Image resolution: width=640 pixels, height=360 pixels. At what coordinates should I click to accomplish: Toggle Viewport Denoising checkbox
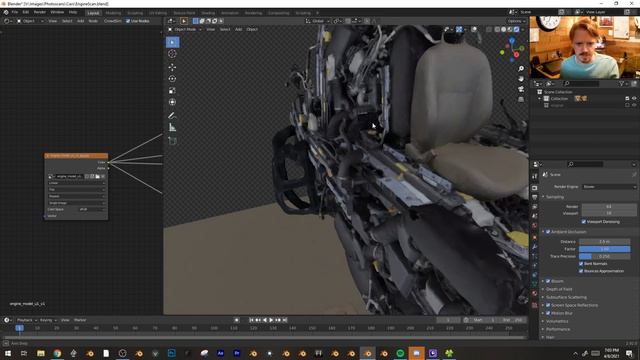click(x=583, y=222)
